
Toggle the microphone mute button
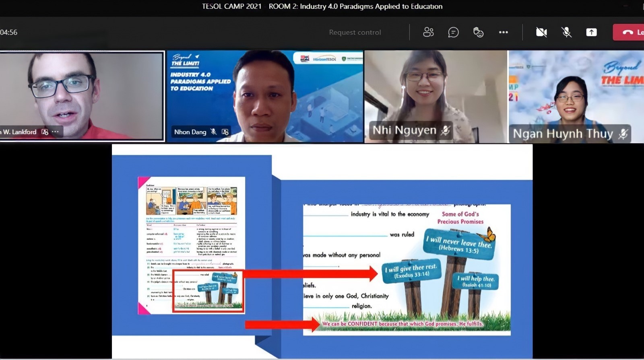[566, 32]
